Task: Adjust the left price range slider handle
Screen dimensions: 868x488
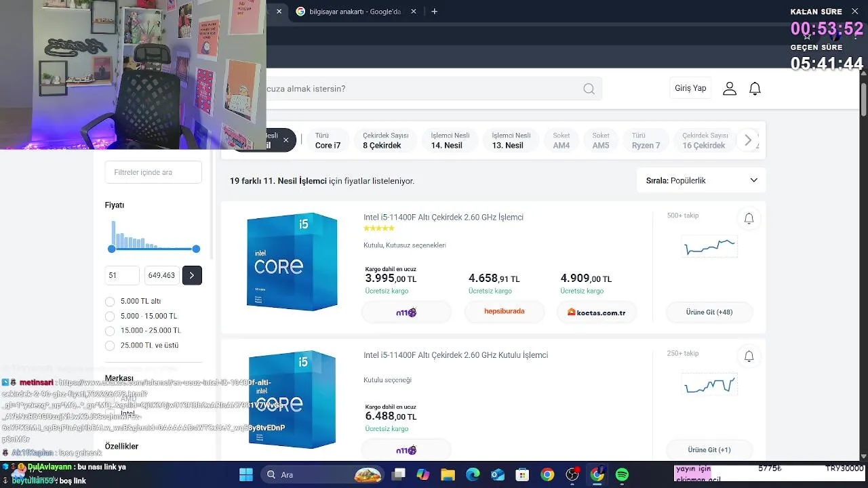Action: [x=112, y=249]
